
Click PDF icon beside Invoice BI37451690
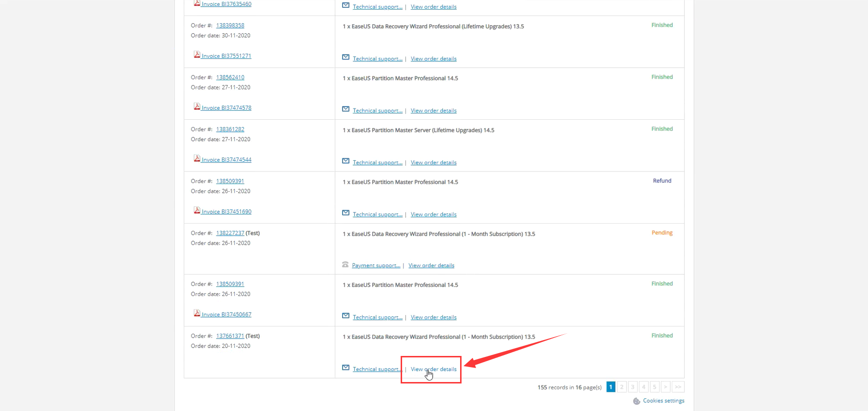point(197,210)
